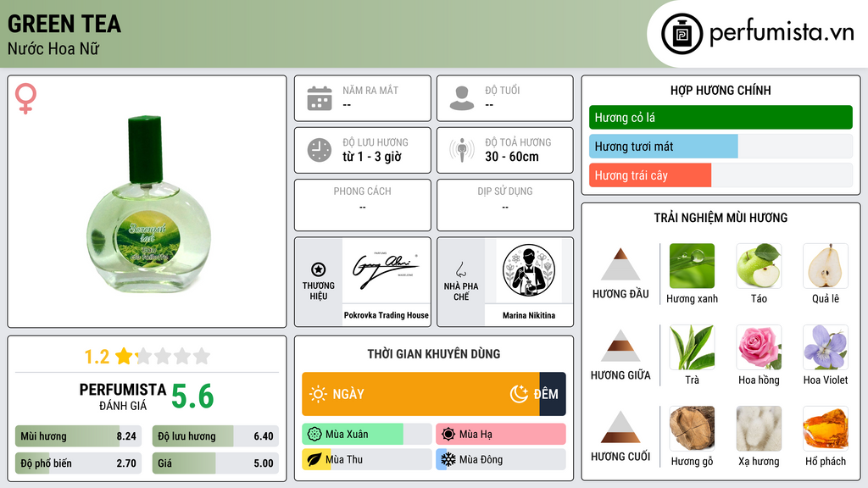
Task: Click the nose icon above Nhà pha chế
Action: (460, 269)
